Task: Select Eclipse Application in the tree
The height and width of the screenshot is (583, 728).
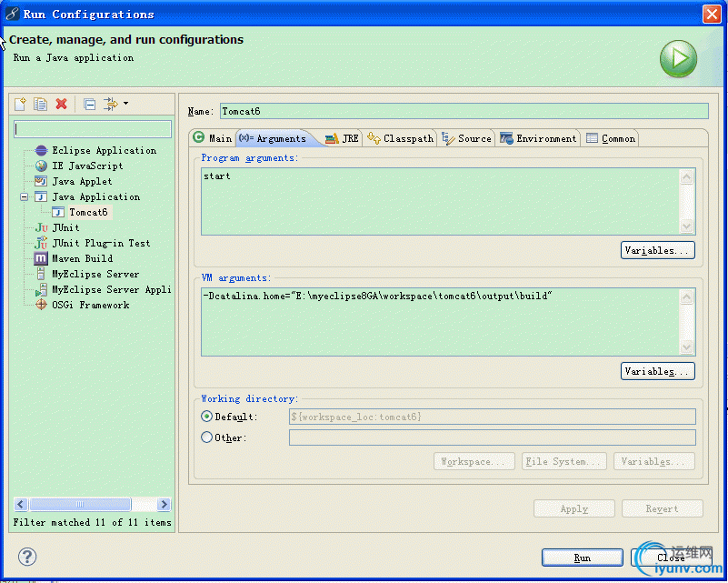Action: click(104, 150)
